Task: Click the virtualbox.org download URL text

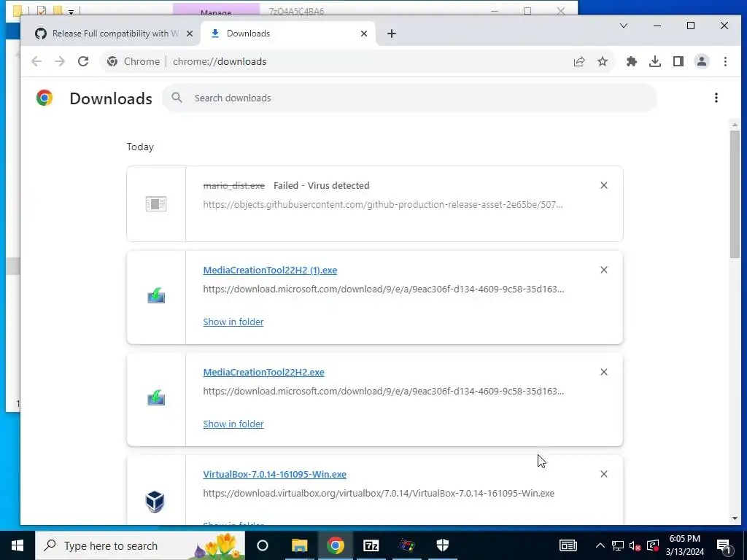Action: point(379,494)
